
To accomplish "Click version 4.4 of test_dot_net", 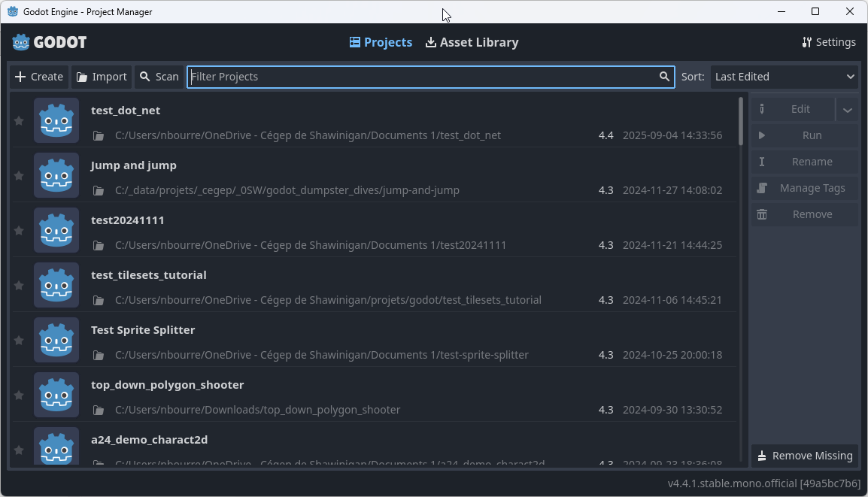I will coord(605,135).
